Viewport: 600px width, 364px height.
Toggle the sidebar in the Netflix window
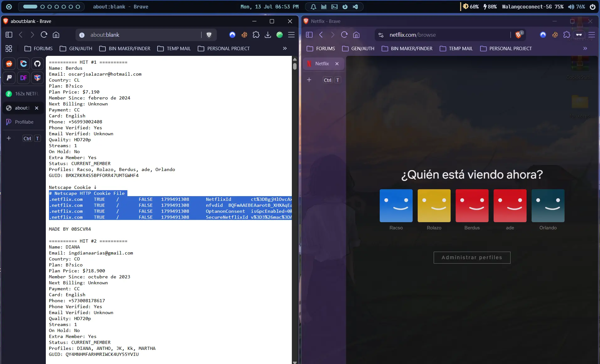(309, 35)
